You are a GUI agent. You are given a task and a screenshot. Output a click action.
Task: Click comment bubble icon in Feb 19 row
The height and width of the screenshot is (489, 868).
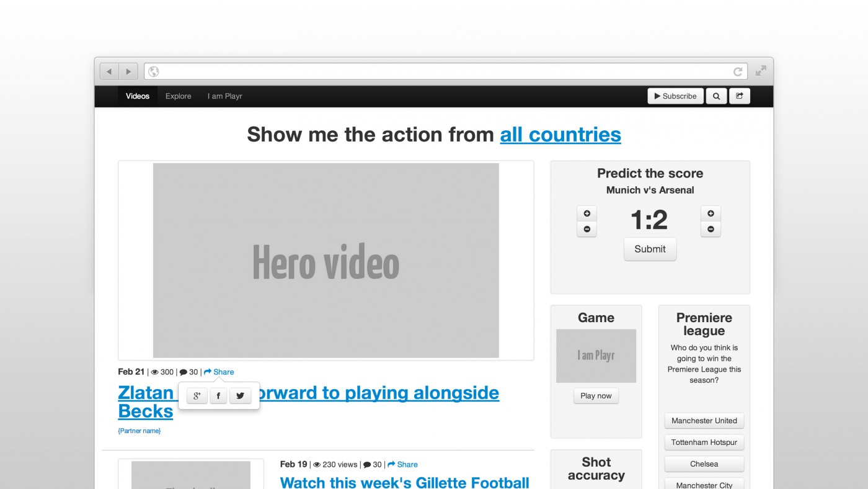(x=367, y=465)
